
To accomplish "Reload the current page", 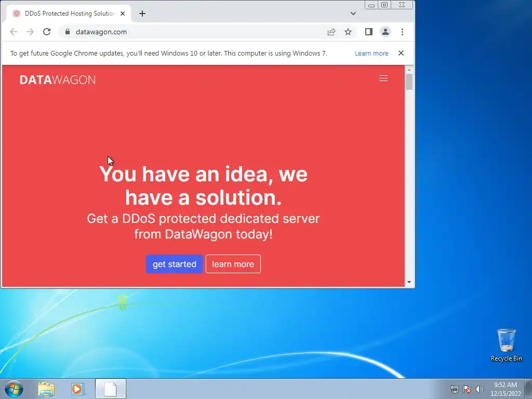I will (x=47, y=32).
